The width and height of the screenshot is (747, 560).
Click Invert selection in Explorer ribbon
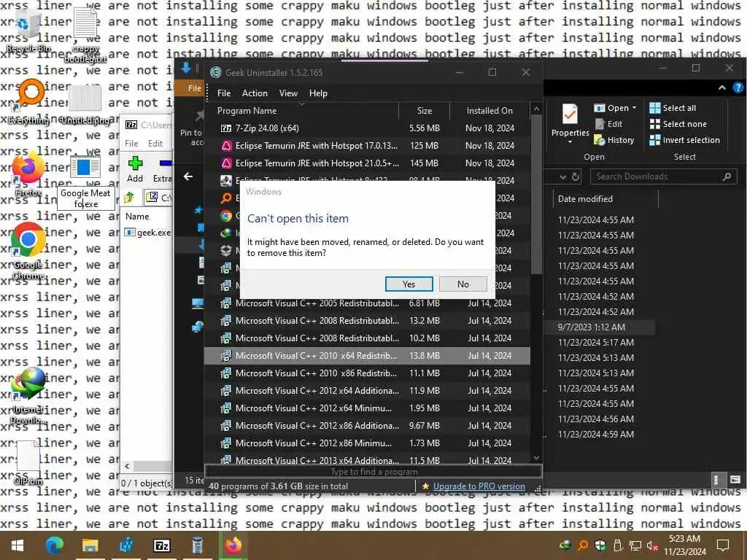(x=684, y=140)
